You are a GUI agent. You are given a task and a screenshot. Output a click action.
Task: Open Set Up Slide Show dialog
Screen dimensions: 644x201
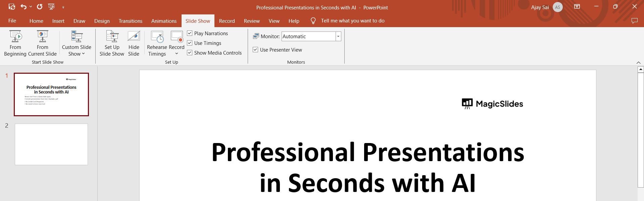point(112,44)
